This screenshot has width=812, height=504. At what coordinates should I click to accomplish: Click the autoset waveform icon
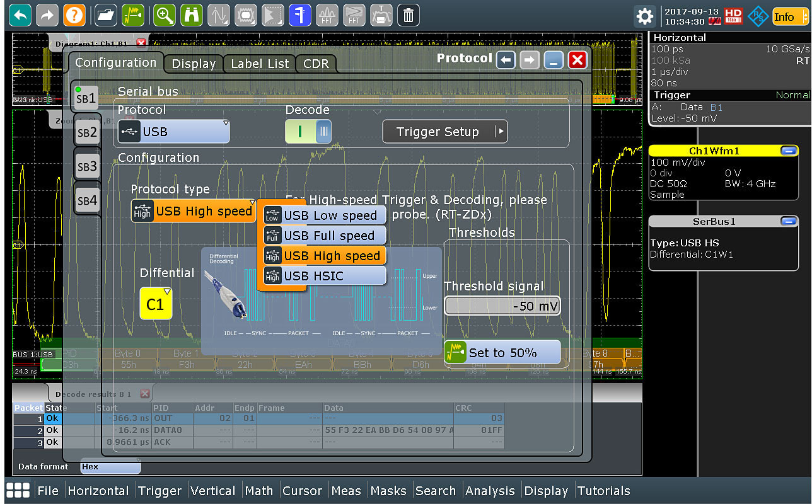coord(132,14)
